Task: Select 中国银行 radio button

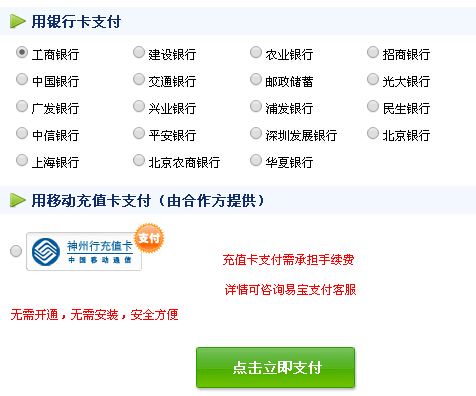Action: (x=22, y=80)
